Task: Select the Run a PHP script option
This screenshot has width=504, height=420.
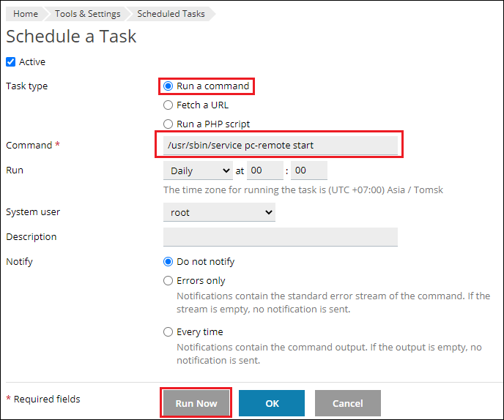Action: 168,124
